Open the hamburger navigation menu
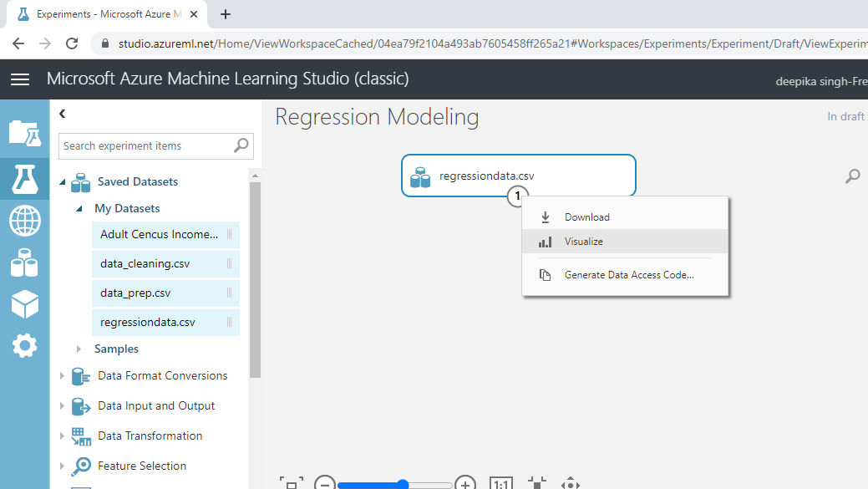Image resolution: width=868 pixels, height=489 pixels. pos(20,79)
